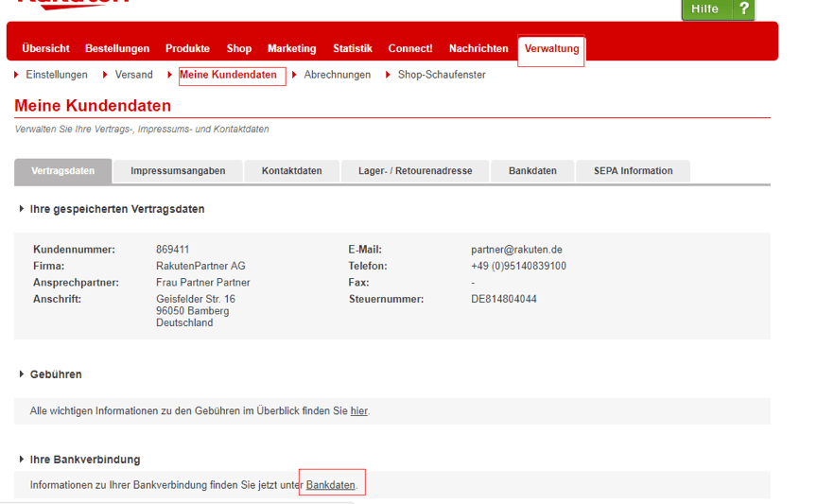Select the Verwaltung menu tab
Image resolution: width=817 pixels, height=504 pixels.
click(x=551, y=49)
